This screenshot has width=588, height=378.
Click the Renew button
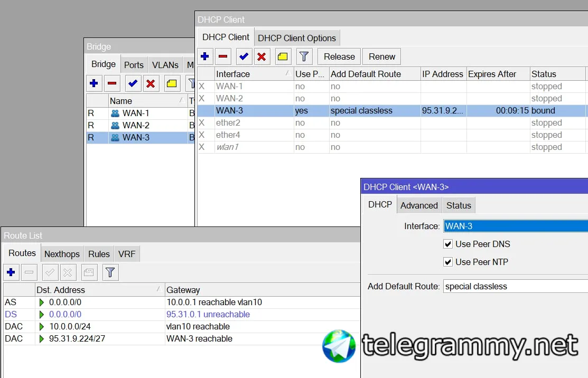click(x=382, y=56)
